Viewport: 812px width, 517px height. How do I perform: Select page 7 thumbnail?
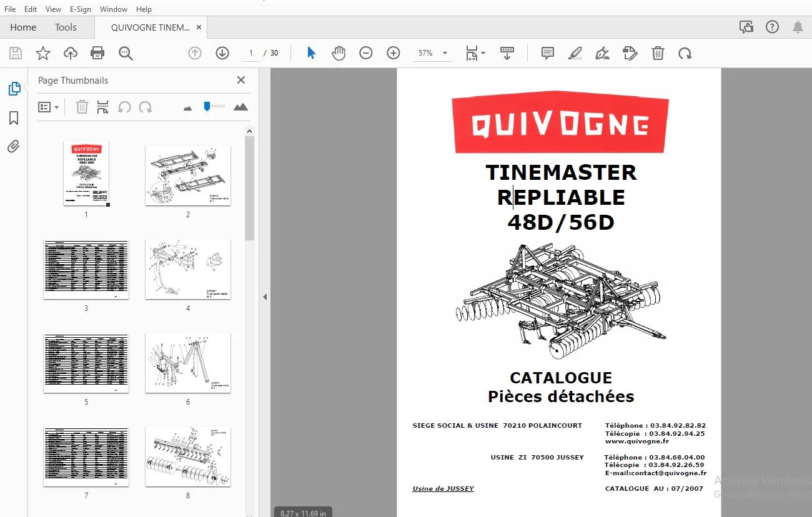point(86,456)
